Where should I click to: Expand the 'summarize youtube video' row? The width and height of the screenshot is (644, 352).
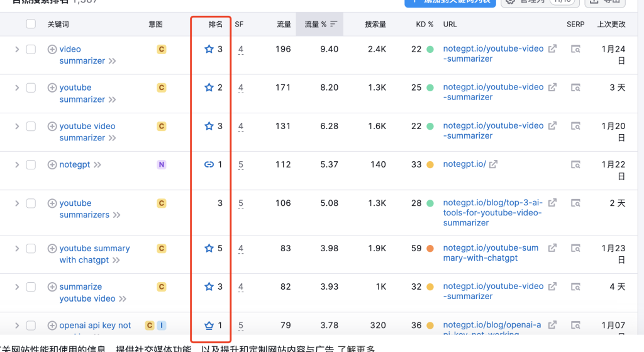coord(17,287)
